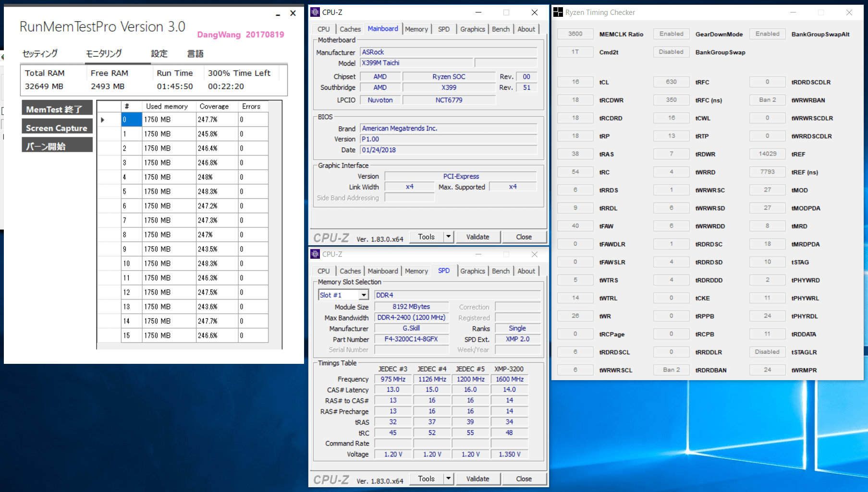Open About tab in top CPU-Z window
This screenshot has height=492, width=868.
click(x=526, y=29)
